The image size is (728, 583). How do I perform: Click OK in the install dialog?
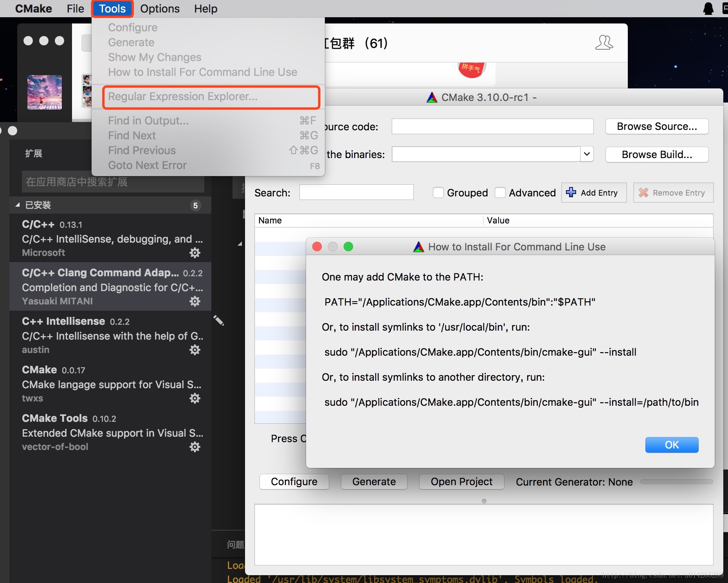672,445
